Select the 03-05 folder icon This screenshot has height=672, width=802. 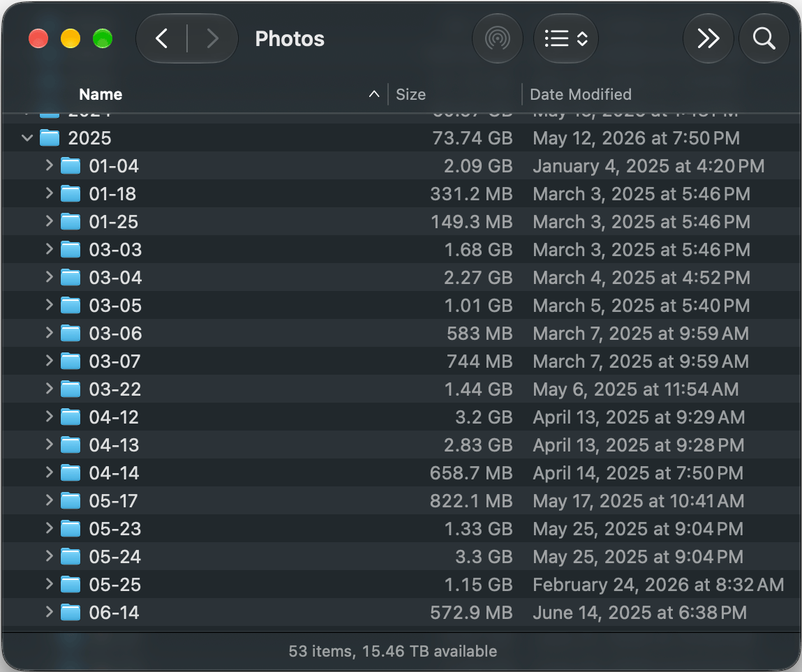click(x=70, y=306)
